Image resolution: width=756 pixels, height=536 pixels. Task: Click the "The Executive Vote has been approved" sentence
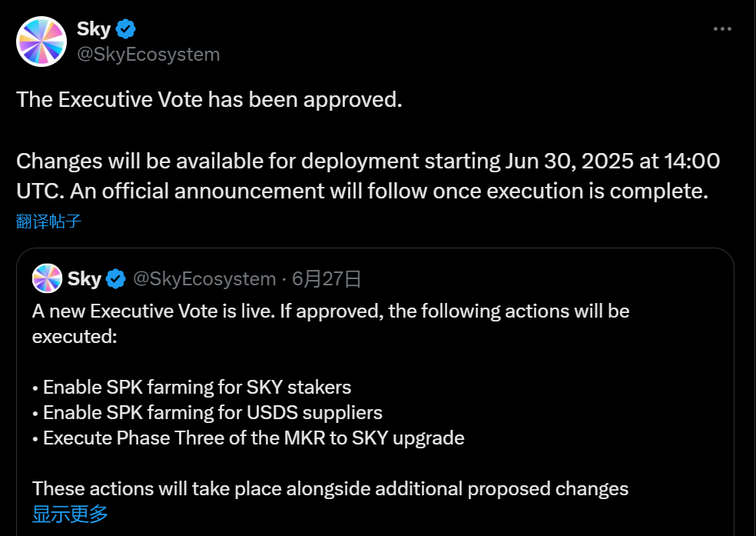pos(209,99)
